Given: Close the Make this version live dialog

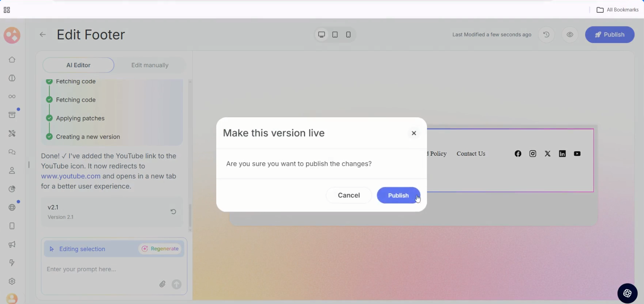Looking at the screenshot, I should 414,133.
